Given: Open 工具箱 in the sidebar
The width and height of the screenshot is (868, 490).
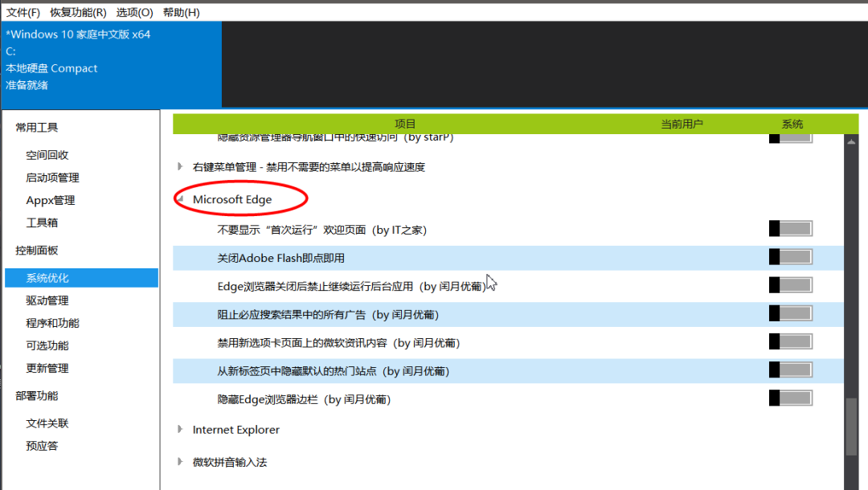Looking at the screenshot, I should pos(42,223).
